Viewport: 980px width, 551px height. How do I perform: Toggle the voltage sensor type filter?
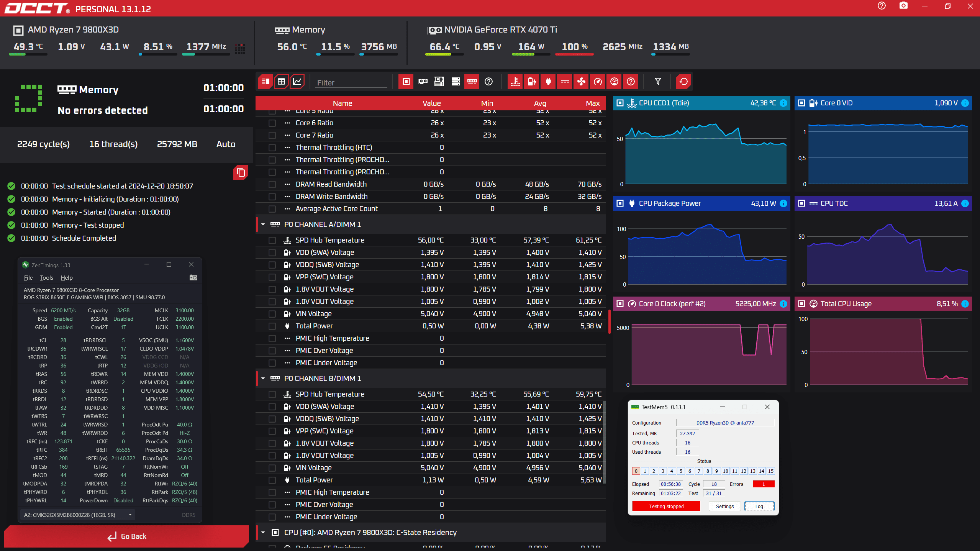(x=532, y=82)
